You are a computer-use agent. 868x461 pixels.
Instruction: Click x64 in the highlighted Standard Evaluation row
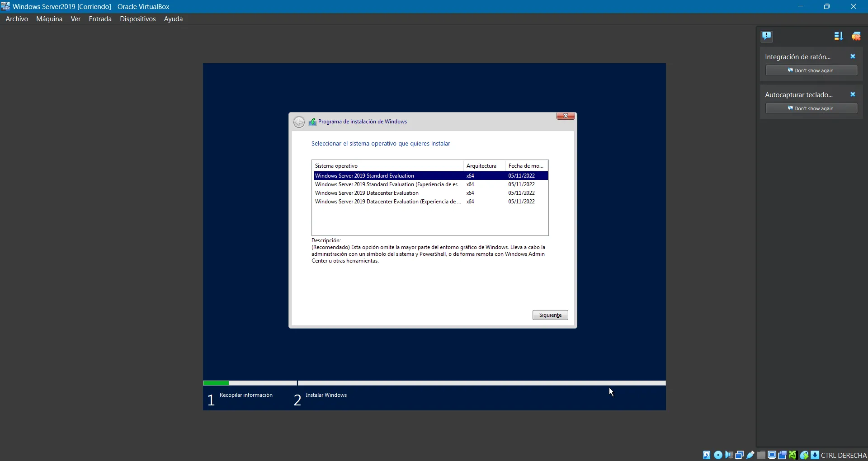(x=470, y=176)
